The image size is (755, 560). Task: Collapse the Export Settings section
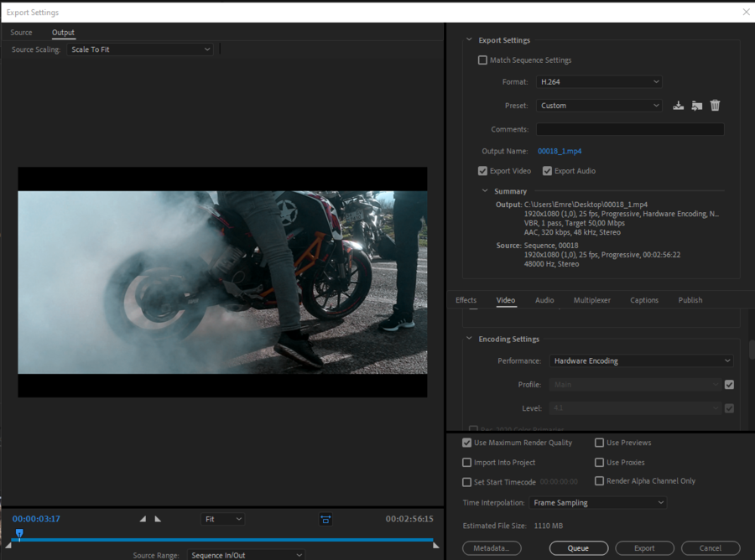click(x=469, y=40)
